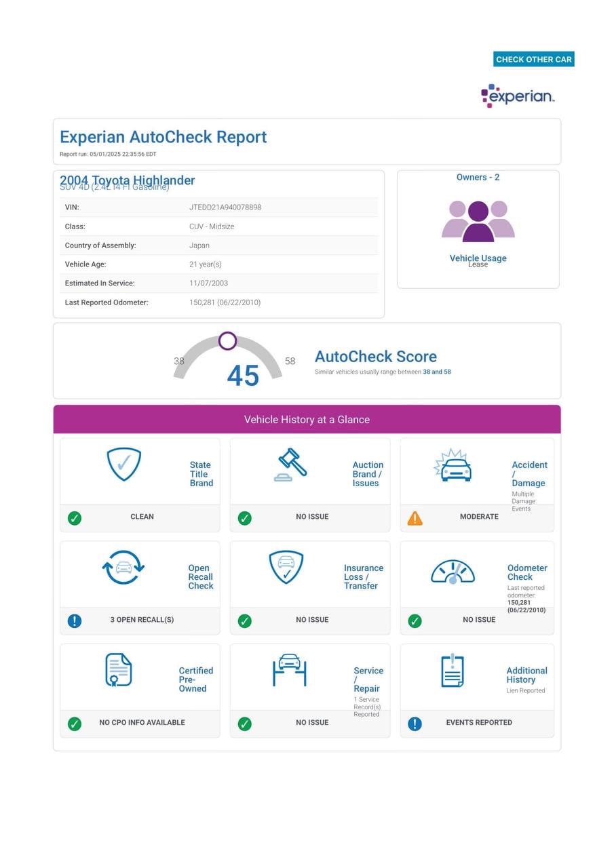The height and width of the screenshot is (868, 614).
Task: Open the Vehicle Usage link
Action: 478,258
